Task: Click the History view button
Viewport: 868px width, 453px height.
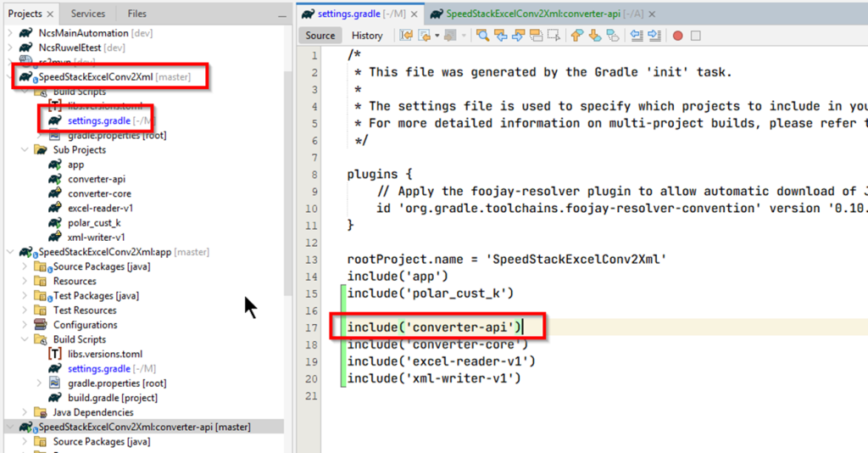Action: point(367,36)
